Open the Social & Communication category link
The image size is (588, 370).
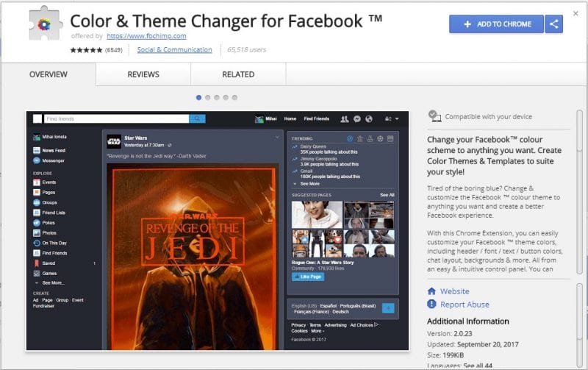(x=174, y=50)
